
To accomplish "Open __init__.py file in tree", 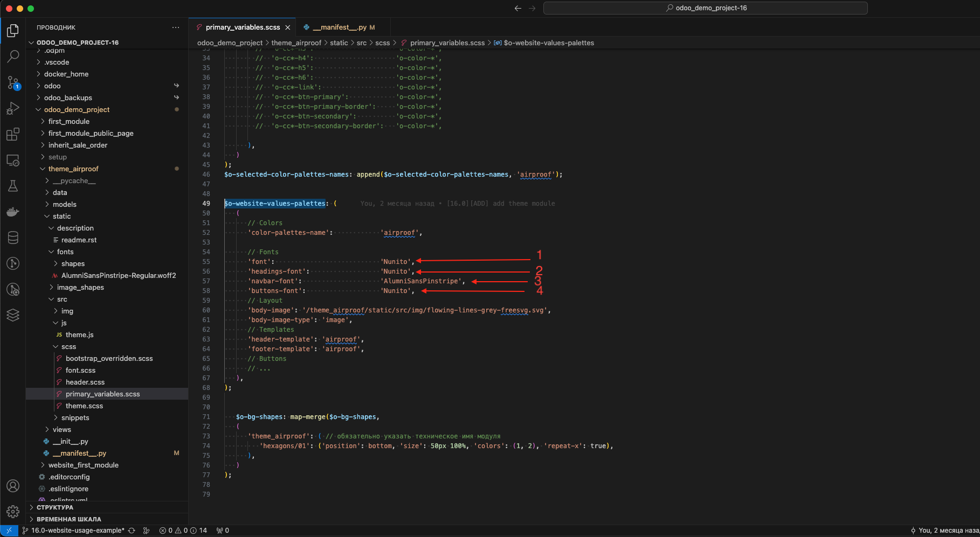I will (107, 442).
